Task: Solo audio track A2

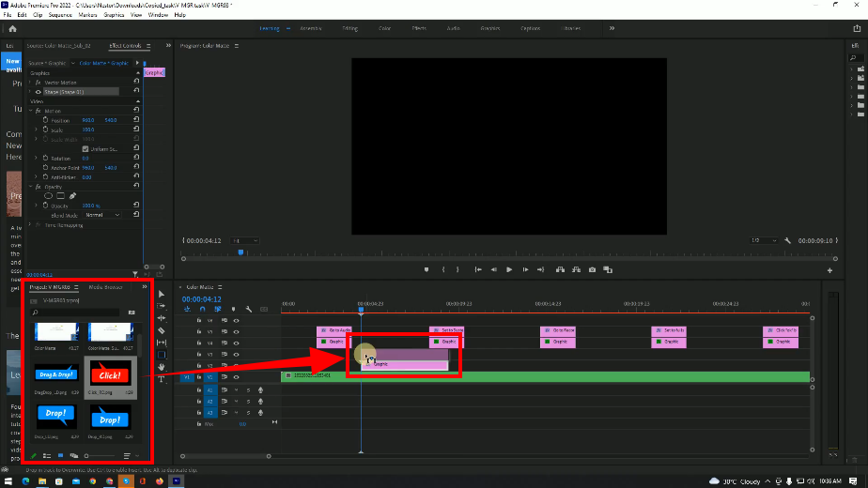Action: [248, 402]
